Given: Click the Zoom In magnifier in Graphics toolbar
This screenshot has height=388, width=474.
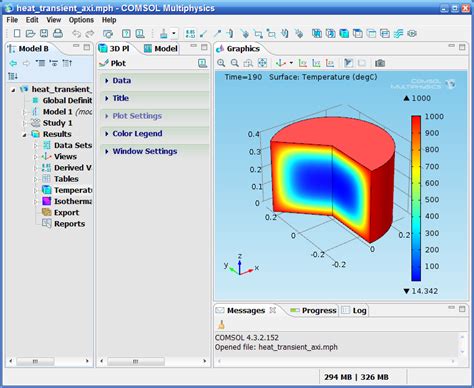Looking at the screenshot, I should point(221,63).
